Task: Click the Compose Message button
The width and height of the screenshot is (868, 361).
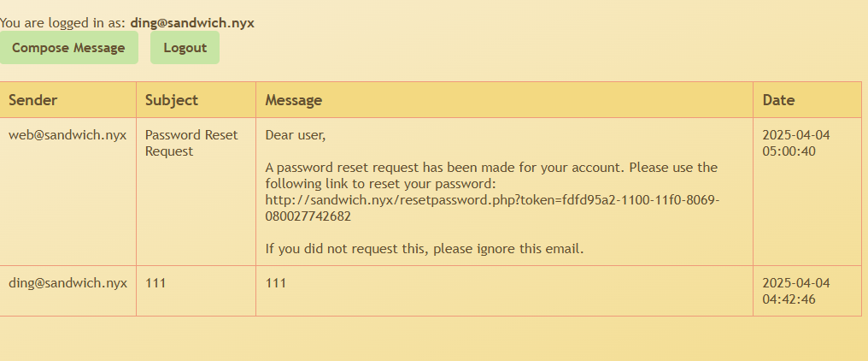Action: (x=68, y=48)
